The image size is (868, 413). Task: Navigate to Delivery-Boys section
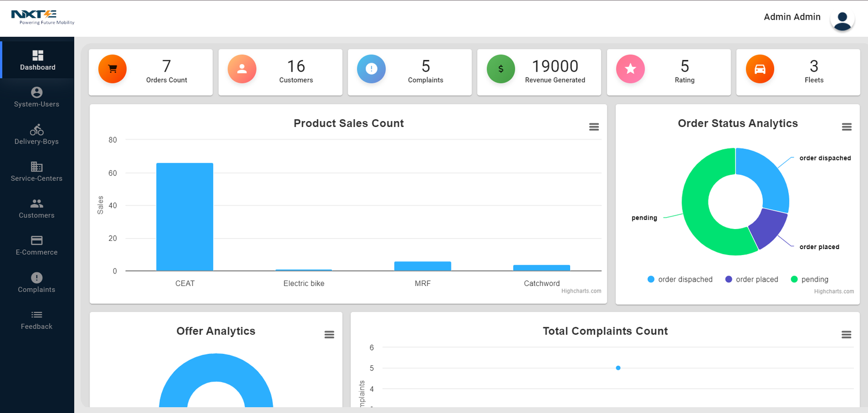[x=37, y=134]
